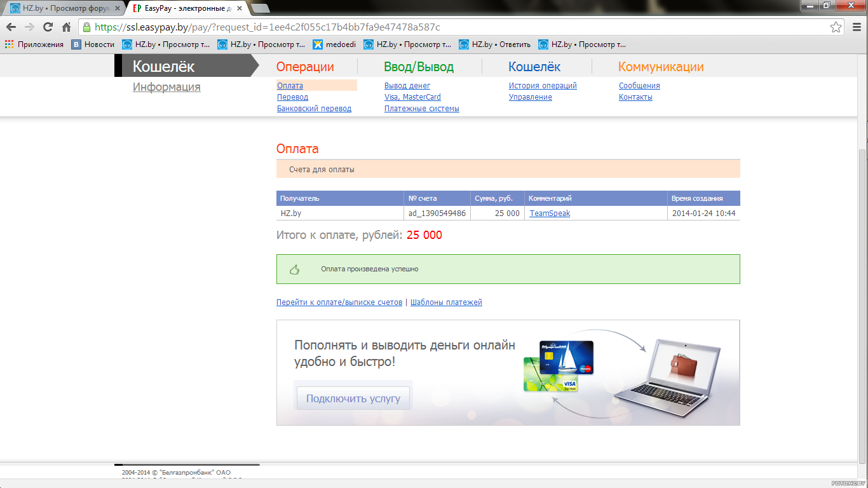This screenshot has width=868, height=488.
Task: Open the История операций link
Action: coord(543,86)
